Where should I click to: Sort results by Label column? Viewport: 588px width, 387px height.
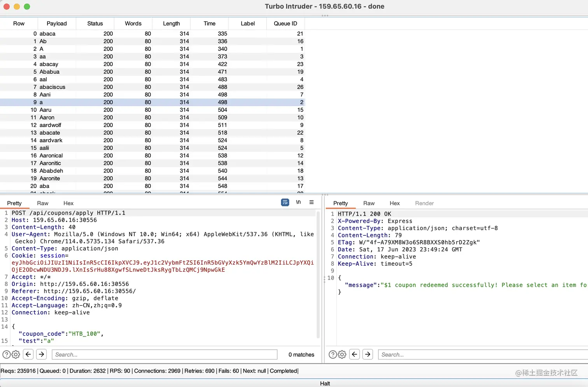click(x=247, y=23)
